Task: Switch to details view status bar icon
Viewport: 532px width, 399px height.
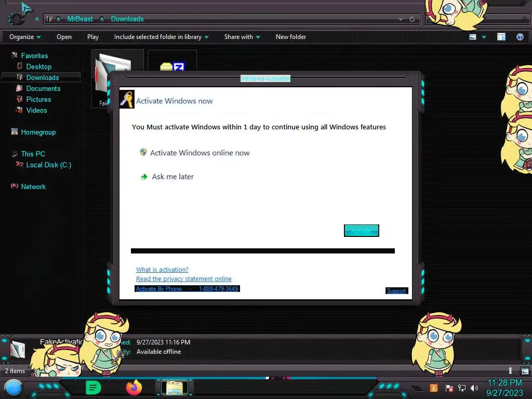Action: pos(511,371)
